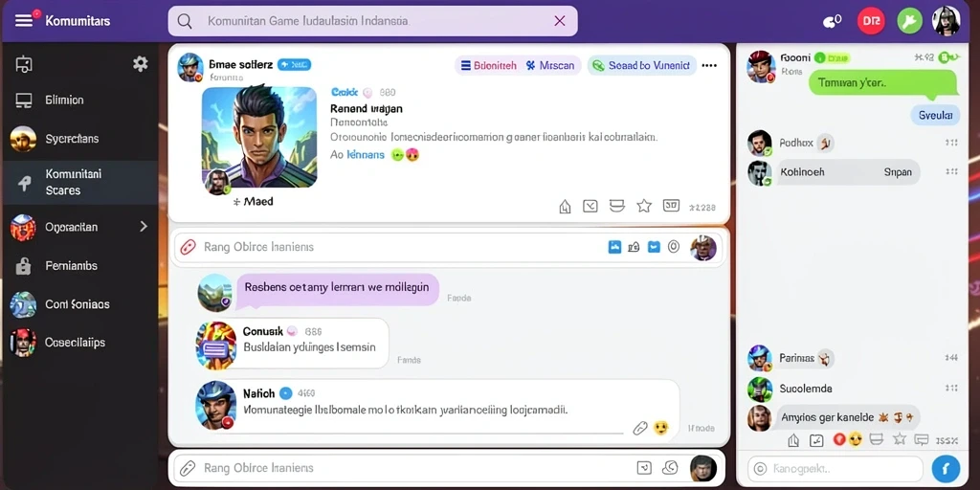Open the Podhox row options dots
This screenshot has height=490, width=980.
951,144
